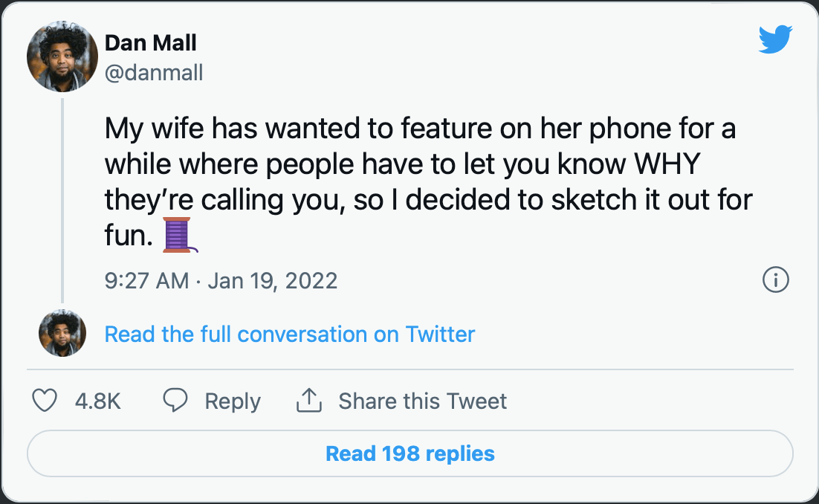This screenshot has width=819, height=504.
Task: Click the vertical thread connector line
Action: click(62, 201)
